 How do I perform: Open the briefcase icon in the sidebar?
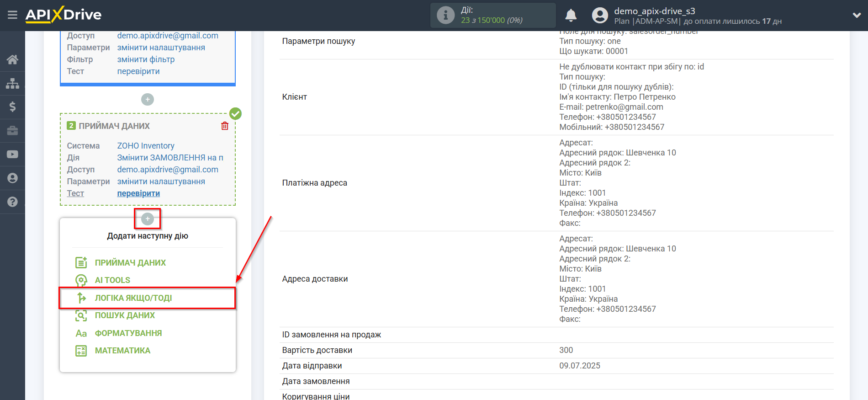point(12,131)
